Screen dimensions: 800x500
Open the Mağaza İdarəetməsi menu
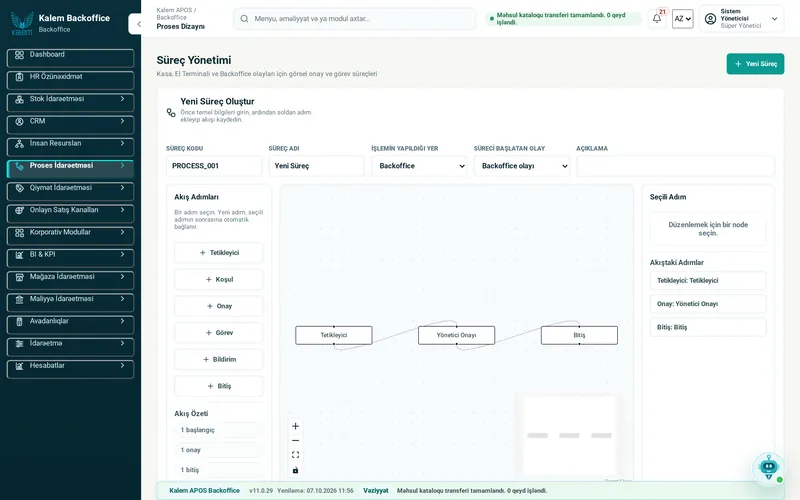coord(70,280)
